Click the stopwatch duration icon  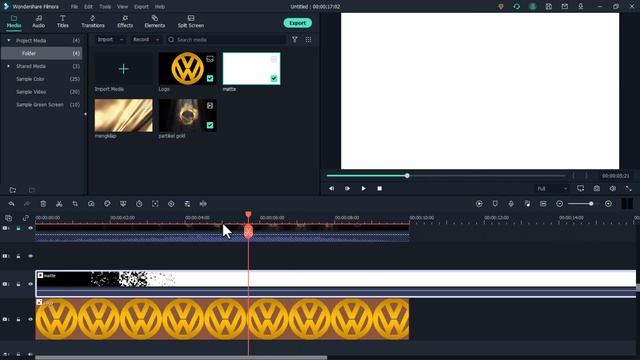point(139,204)
